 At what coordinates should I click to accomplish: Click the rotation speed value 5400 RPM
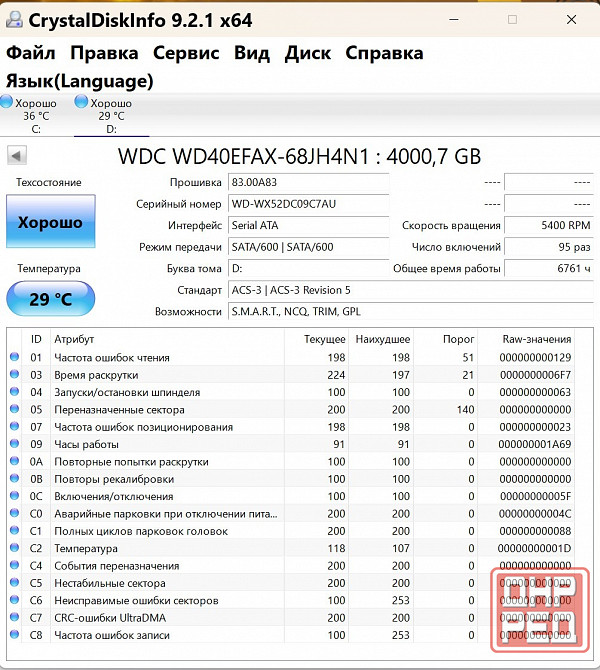[549, 225]
